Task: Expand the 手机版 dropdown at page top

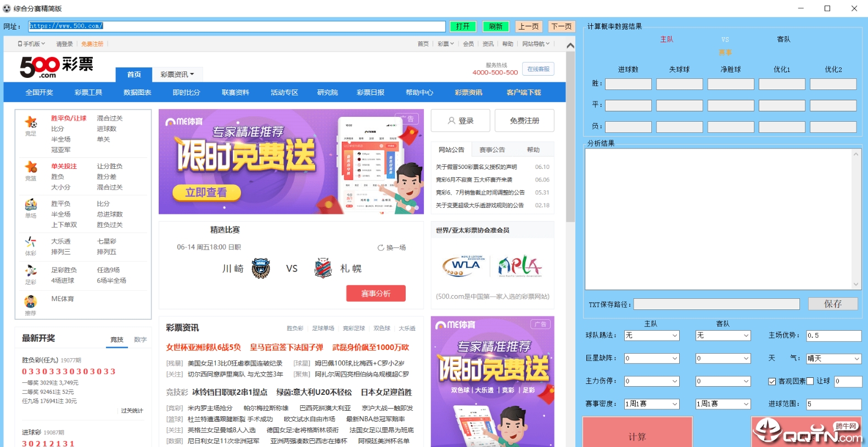Action: tap(31, 44)
